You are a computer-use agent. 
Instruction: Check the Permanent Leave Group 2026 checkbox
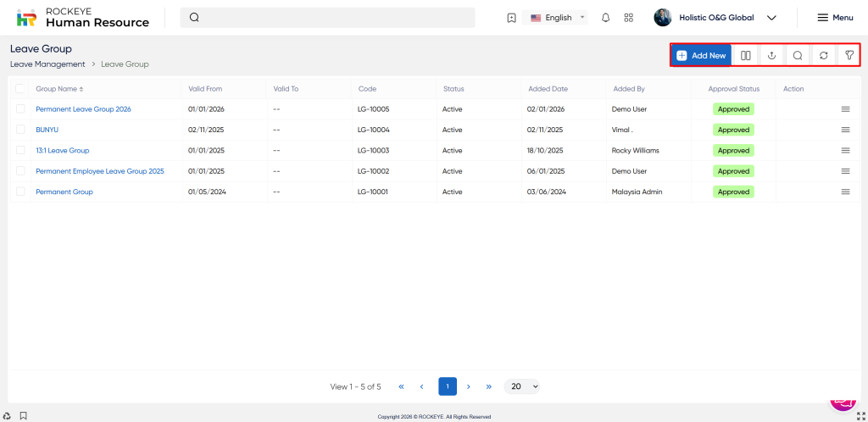20,109
